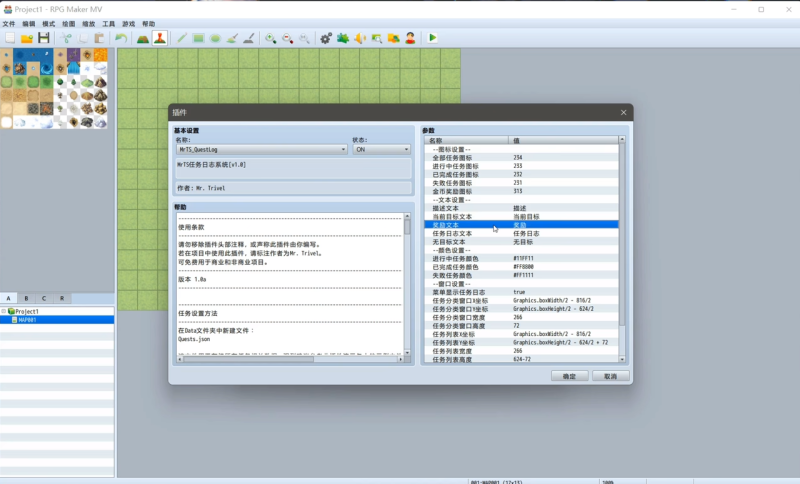Select the 已完成任务颜色 parameter row
This screenshot has height=484, width=800.
pyautogui.click(x=521, y=267)
